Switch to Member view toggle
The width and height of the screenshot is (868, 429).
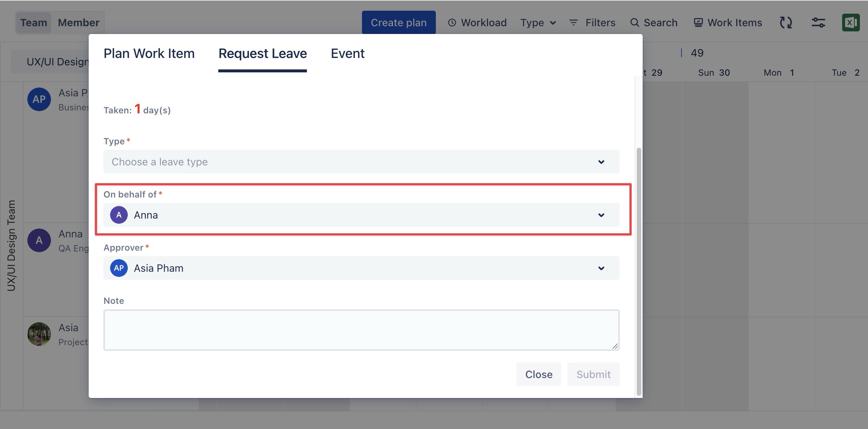point(79,23)
